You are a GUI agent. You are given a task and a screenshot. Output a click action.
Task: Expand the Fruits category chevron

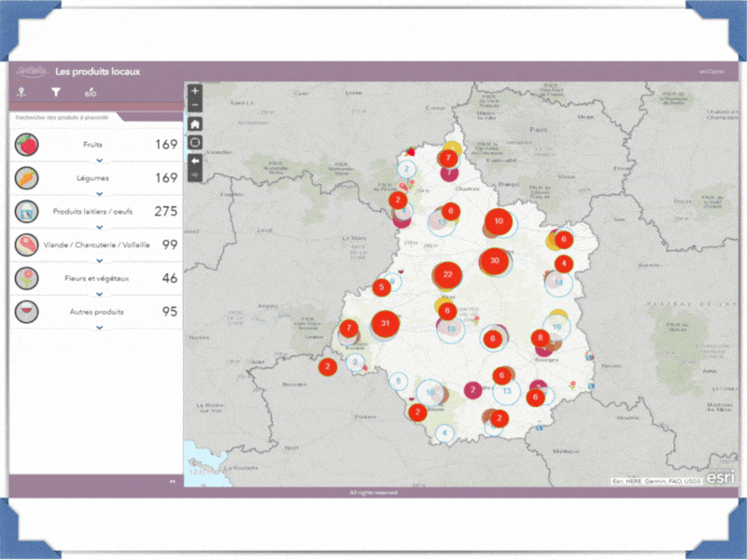[x=100, y=161]
